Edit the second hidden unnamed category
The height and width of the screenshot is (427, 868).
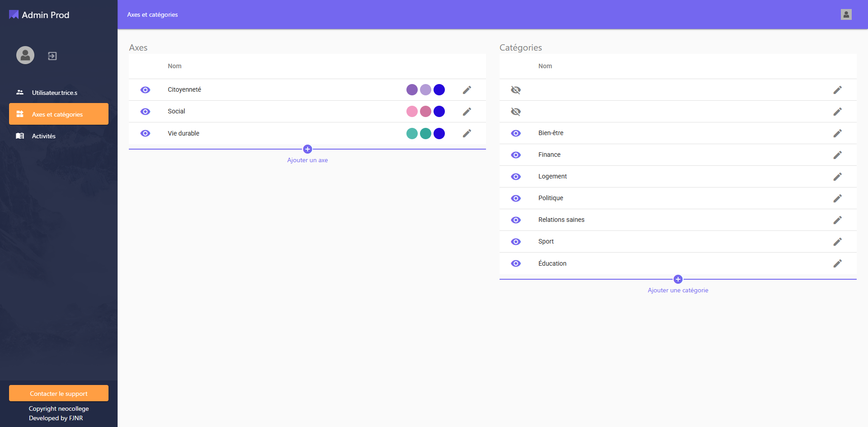[x=838, y=112]
